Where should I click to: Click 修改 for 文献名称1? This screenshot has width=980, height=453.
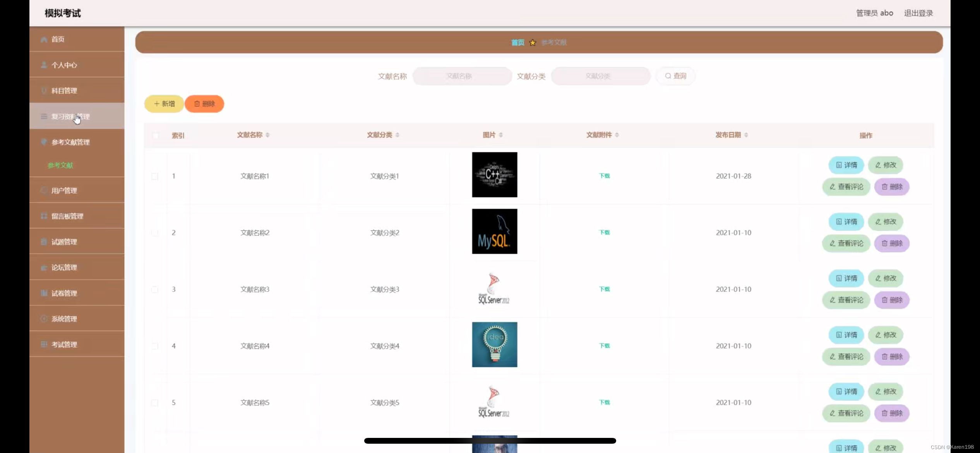coord(886,165)
